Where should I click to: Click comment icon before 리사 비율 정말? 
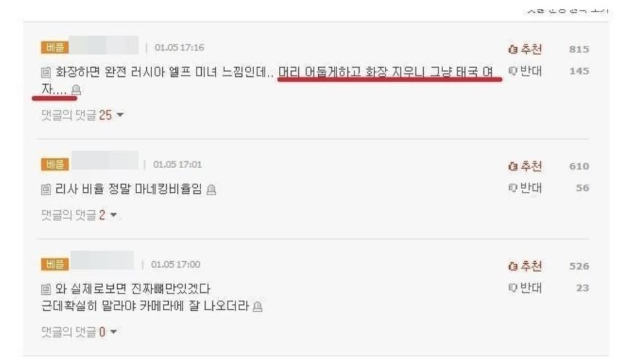click(x=46, y=189)
